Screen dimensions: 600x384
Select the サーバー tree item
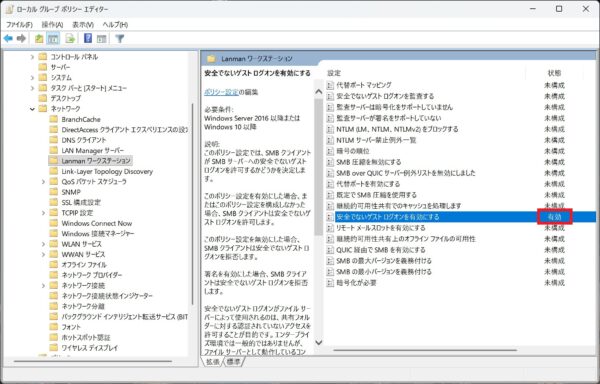60,67
